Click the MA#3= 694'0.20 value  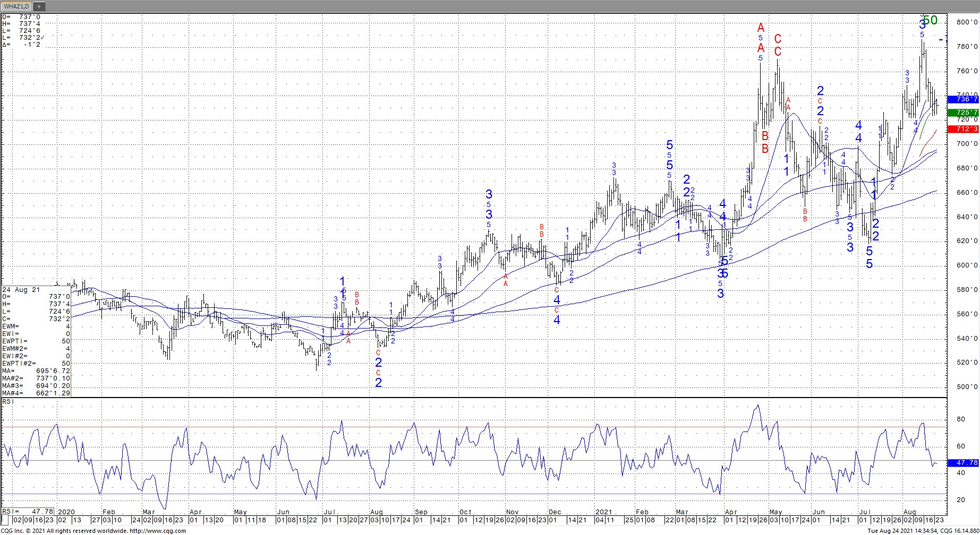(x=36, y=386)
